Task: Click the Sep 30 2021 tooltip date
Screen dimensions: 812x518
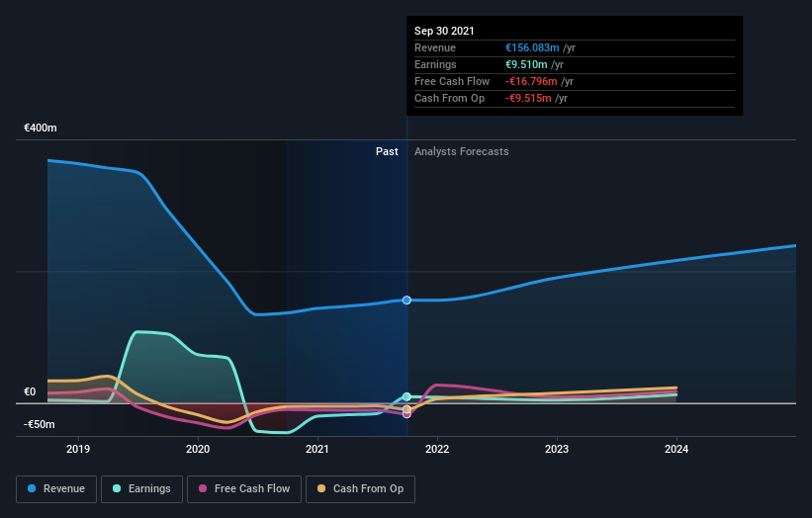Action: point(444,31)
